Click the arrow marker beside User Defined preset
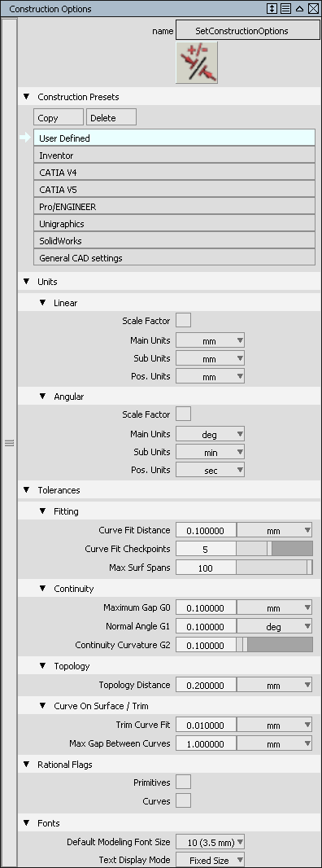The width and height of the screenshot is (322, 868). [25, 138]
